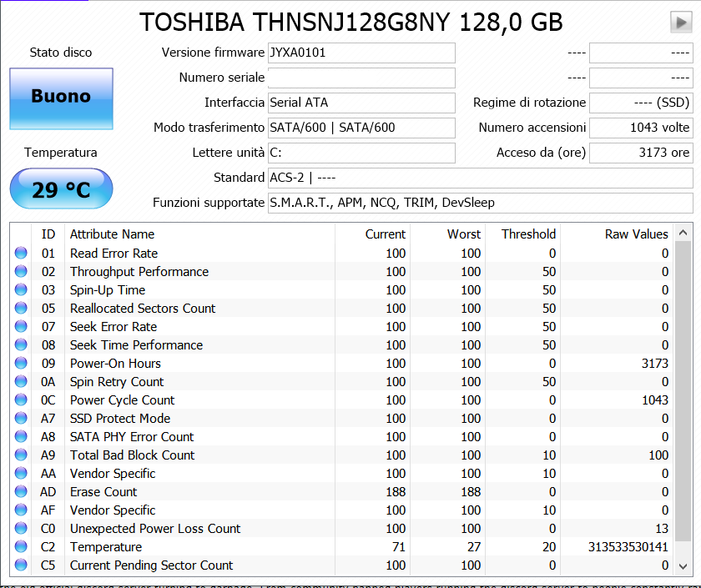Select the Throughput Performance row text
This screenshot has height=588, width=701.
pyautogui.click(x=139, y=272)
